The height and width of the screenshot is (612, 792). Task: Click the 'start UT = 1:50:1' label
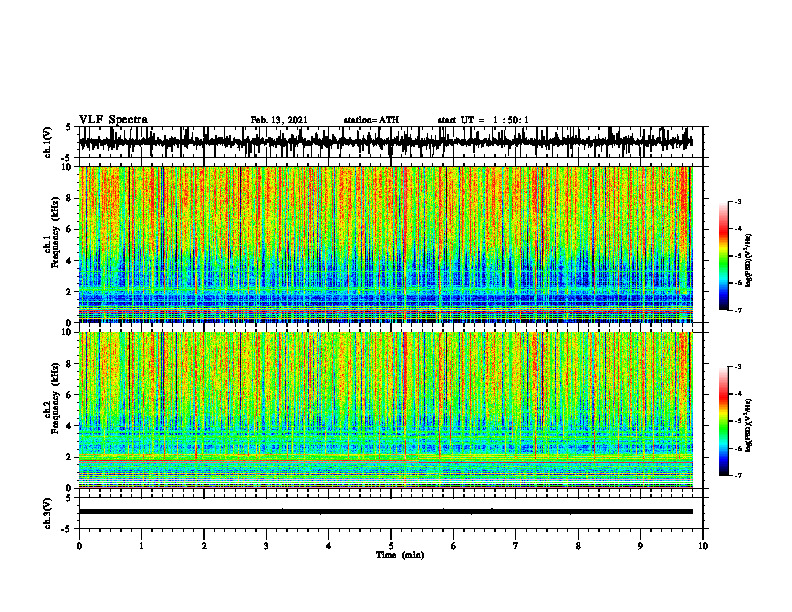(483, 120)
